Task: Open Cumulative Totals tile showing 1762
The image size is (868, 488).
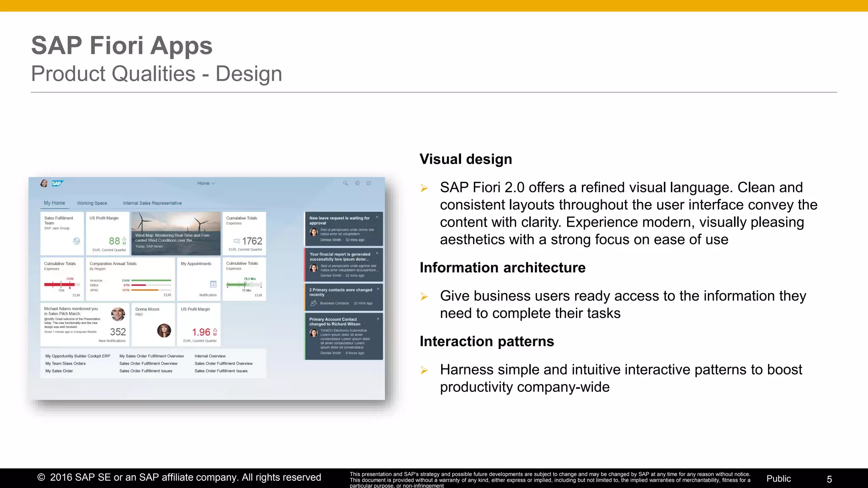Action: tap(244, 233)
